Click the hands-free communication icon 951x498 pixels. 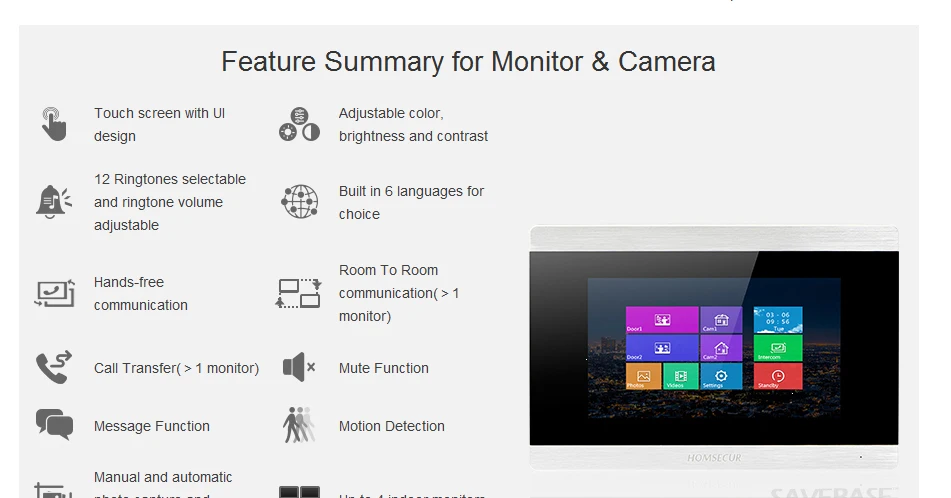coord(55,294)
